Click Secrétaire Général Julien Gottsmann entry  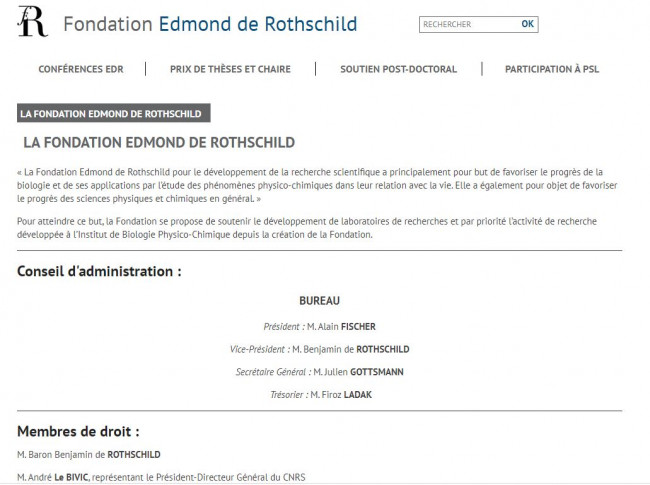point(320,372)
